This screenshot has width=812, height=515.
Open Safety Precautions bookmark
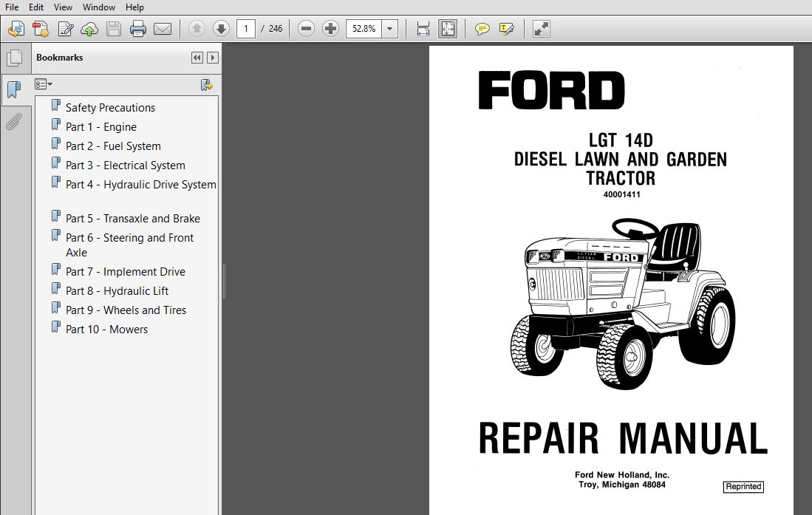(x=110, y=108)
